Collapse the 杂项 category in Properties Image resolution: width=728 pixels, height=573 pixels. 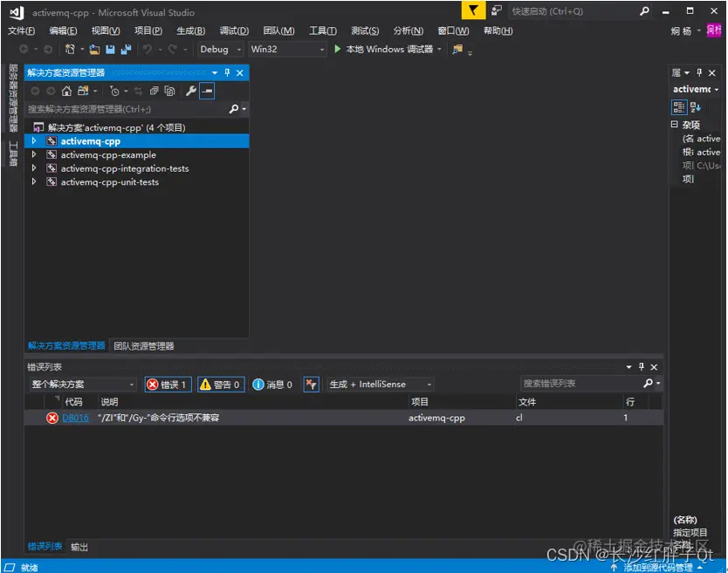pyautogui.click(x=674, y=124)
